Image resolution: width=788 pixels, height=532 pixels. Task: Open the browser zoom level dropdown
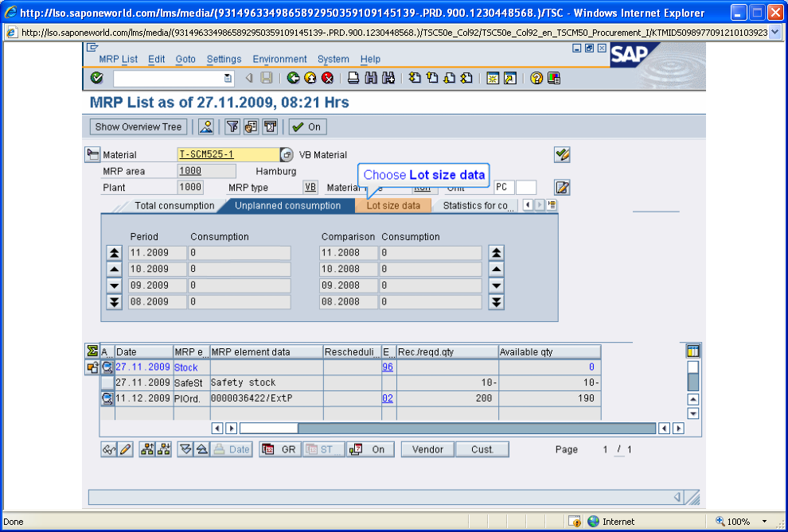coord(765,522)
